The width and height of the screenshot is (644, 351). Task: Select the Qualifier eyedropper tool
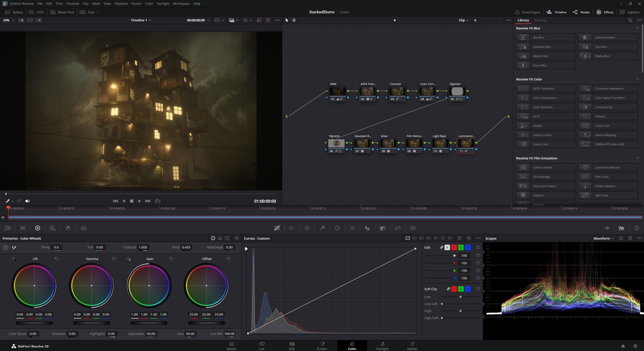point(322,228)
